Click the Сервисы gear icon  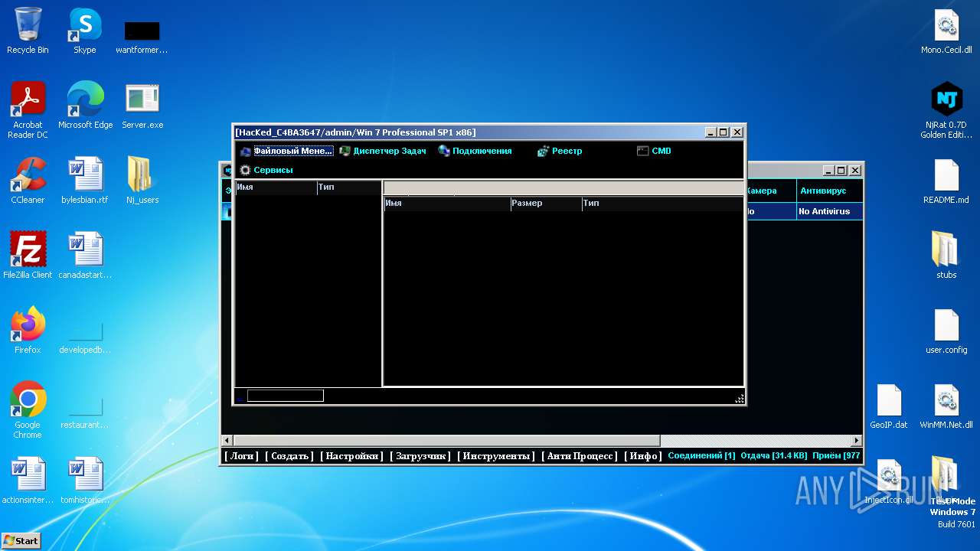(245, 170)
